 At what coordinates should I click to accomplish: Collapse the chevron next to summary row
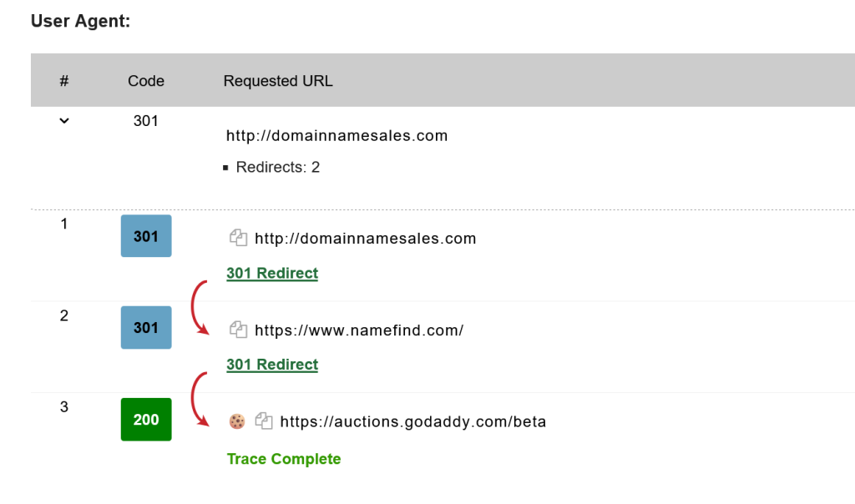pyautogui.click(x=64, y=121)
